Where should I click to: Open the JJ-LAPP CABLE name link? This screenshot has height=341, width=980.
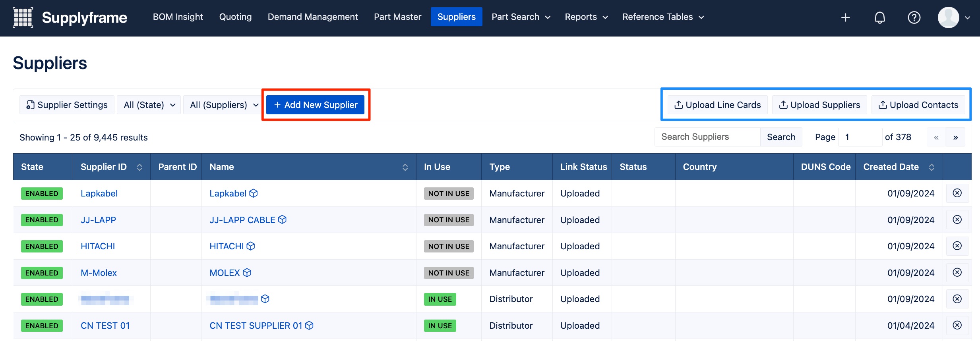242,220
